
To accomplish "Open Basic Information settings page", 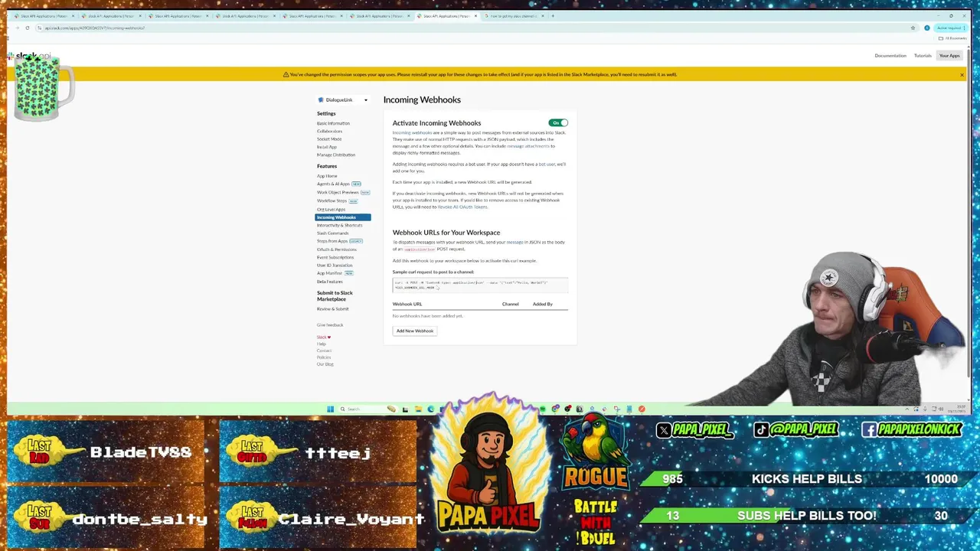I will tap(333, 123).
